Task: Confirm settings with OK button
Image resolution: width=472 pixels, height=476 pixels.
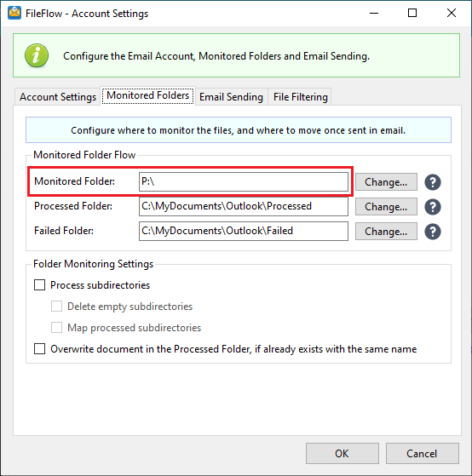Action: point(342,453)
